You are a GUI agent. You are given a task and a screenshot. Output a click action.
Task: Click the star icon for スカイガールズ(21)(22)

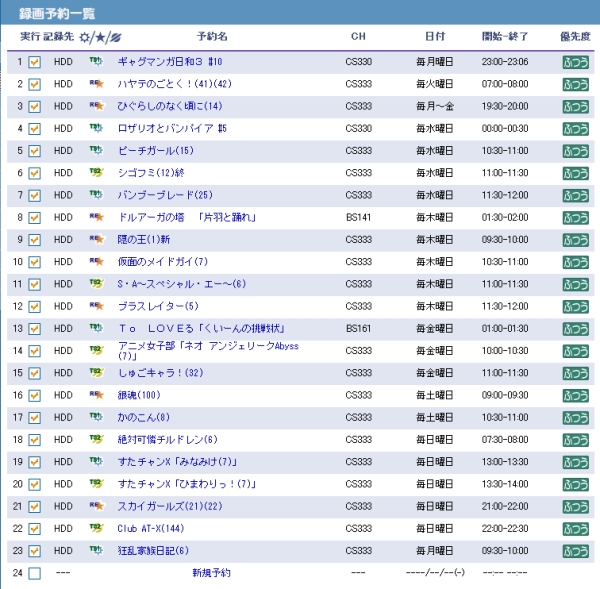96,506
